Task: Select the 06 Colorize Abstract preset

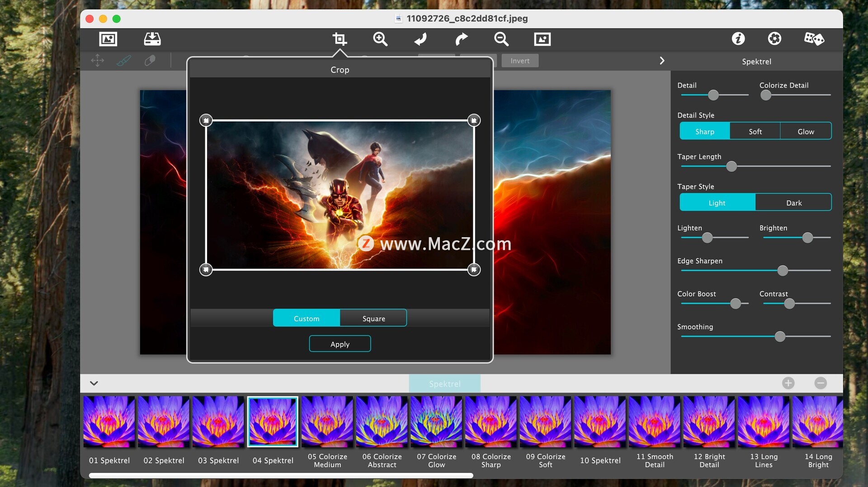Action: (x=382, y=421)
